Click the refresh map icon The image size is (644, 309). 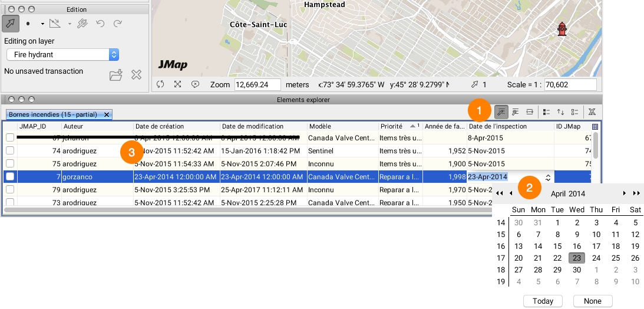(x=160, y=84)
